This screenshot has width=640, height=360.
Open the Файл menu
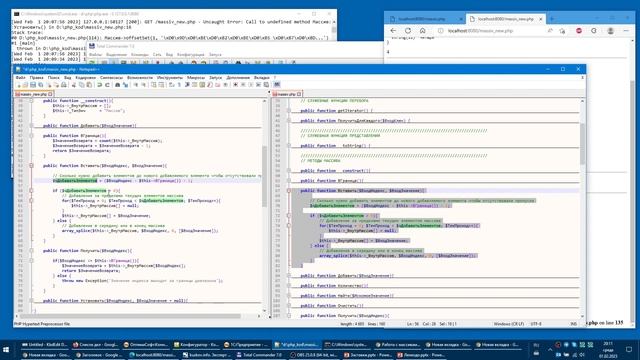pyautogui.click(x=20, y=77)
